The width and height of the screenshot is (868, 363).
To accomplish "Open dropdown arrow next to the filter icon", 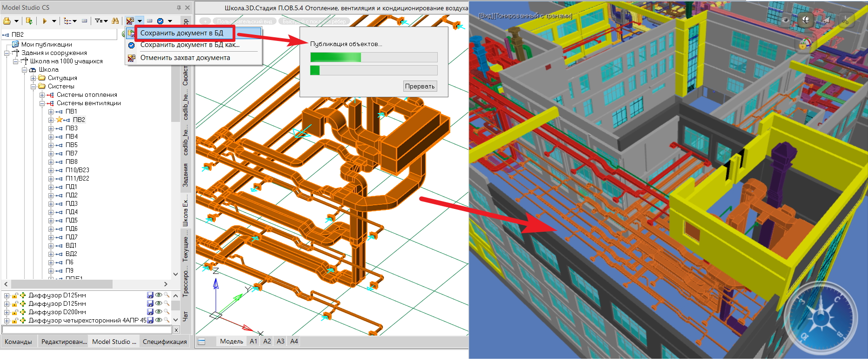I will tap(106, 21).
